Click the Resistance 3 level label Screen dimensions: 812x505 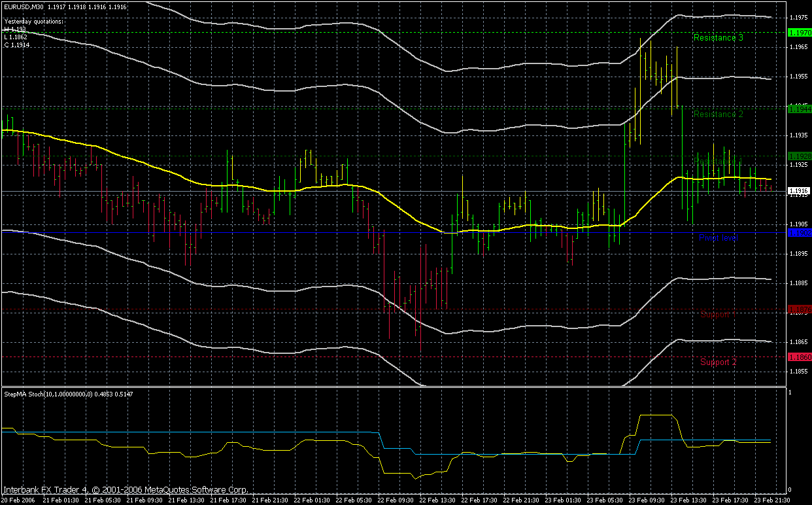pyautogui.click(x=718, y=38)
